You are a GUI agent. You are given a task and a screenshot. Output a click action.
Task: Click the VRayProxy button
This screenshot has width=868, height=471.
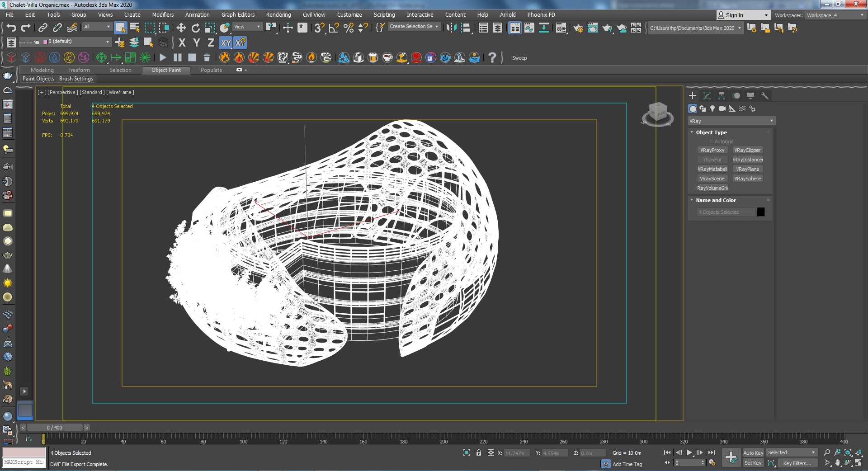[x=712, y=150]
